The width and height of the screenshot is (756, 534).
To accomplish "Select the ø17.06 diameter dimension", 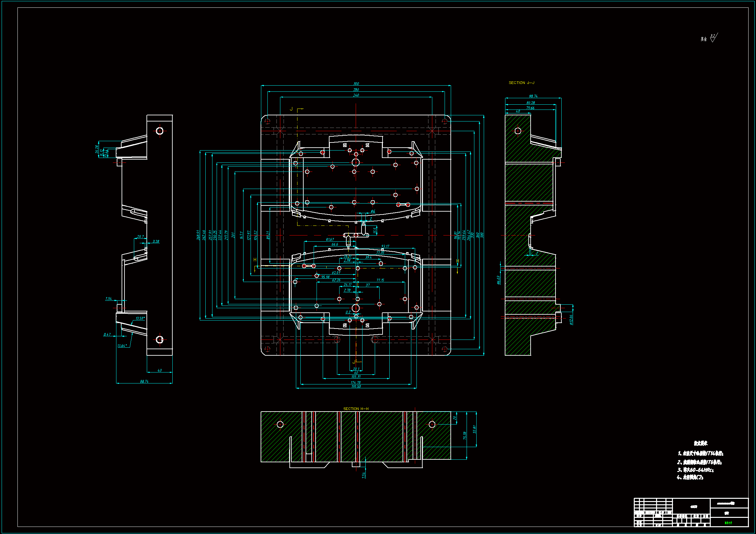I will coord(571,319).
